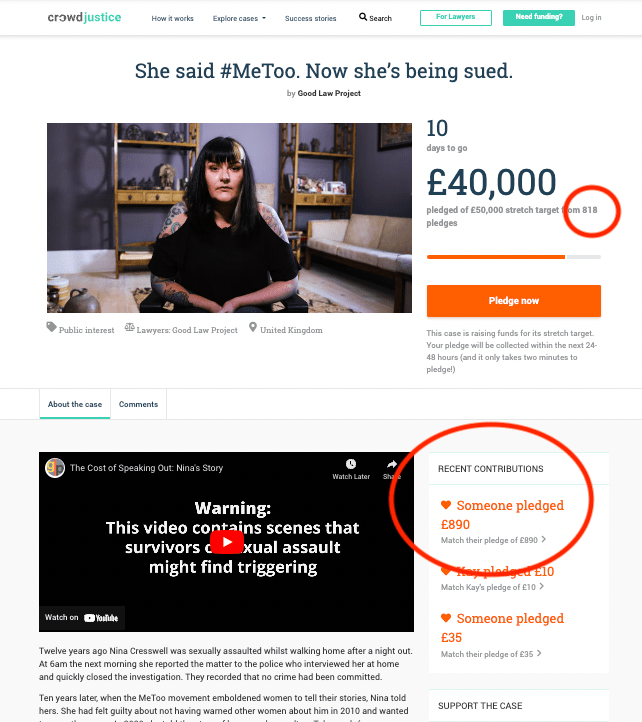Click the Lawyers scales icon
Image resolution: width=642 pixels, height=722 pixels.
pyautogui.click(x=130, y=328)
